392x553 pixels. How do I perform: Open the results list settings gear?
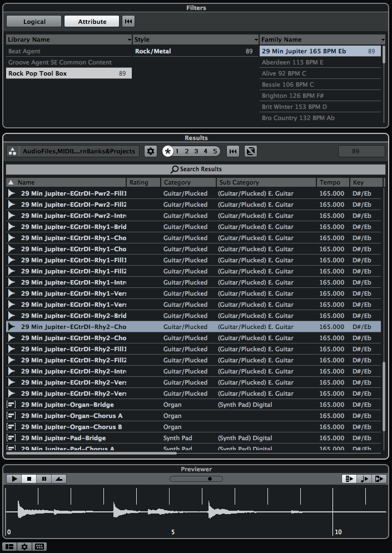coord(151,151)
